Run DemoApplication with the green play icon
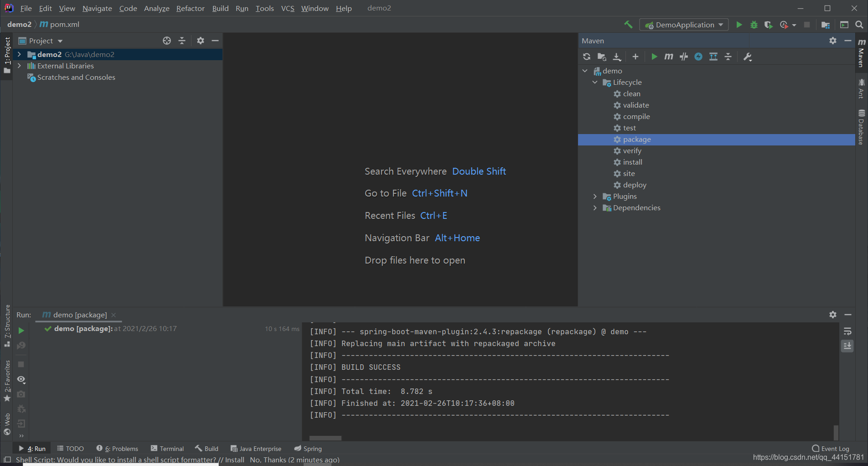The width and height of the screenshot is (868, 466). click(x=739, y=25)
